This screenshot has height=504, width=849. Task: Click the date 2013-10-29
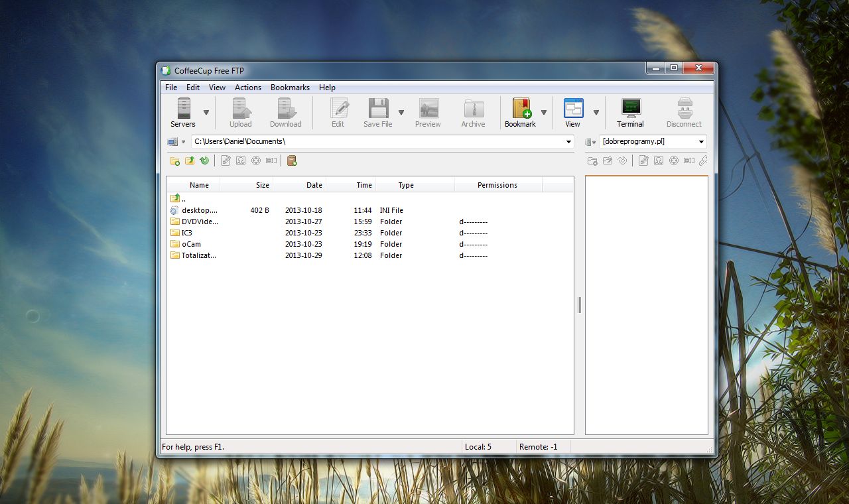click(304, 255)
